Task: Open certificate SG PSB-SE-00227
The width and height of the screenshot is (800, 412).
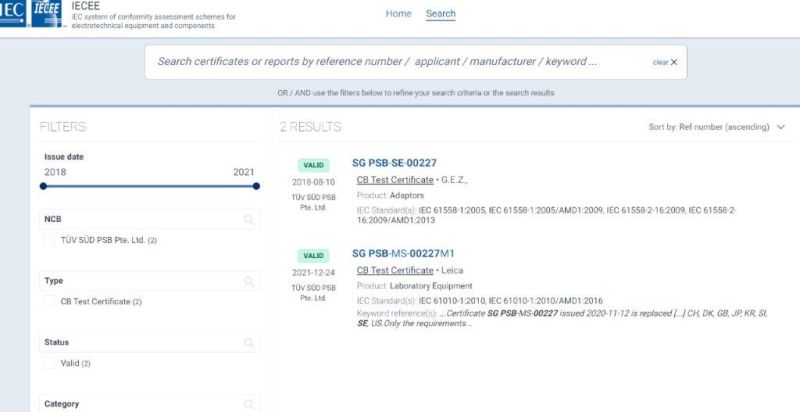Action: pos(394,163)
